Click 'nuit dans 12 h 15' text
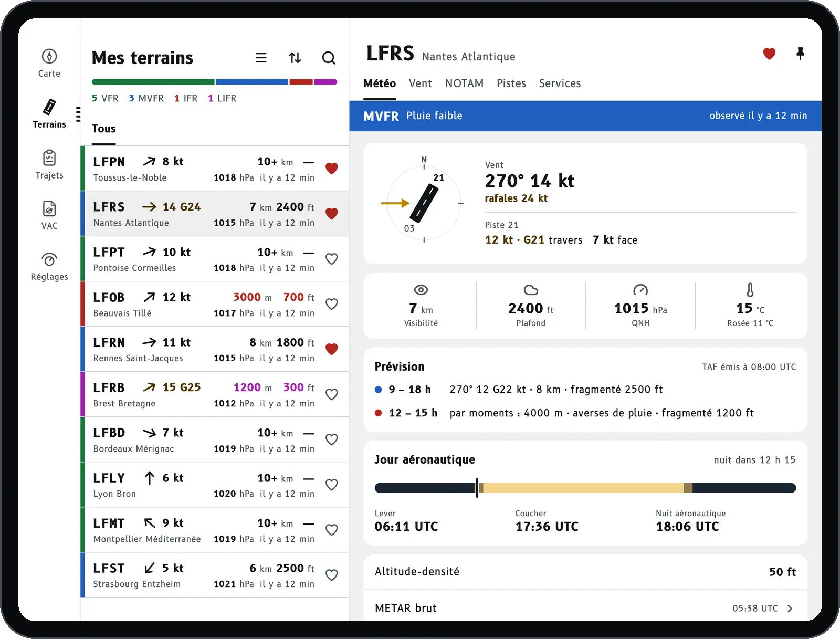 [754, 460]
